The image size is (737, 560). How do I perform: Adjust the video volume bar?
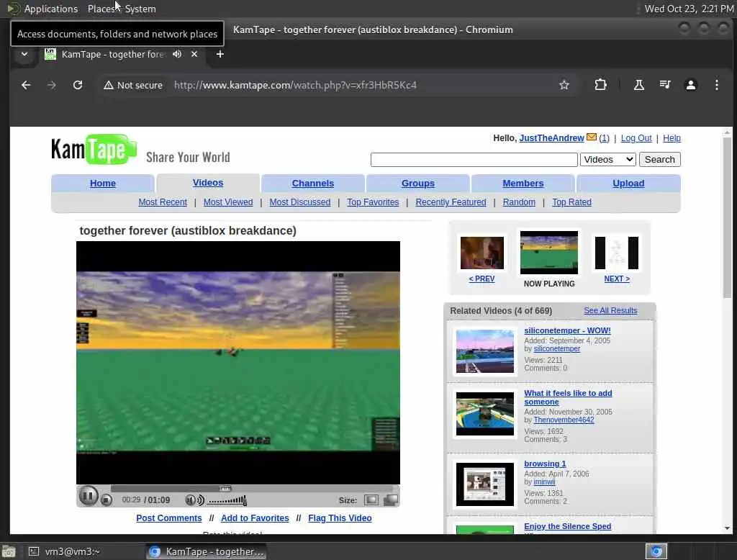tap(227, 500)
